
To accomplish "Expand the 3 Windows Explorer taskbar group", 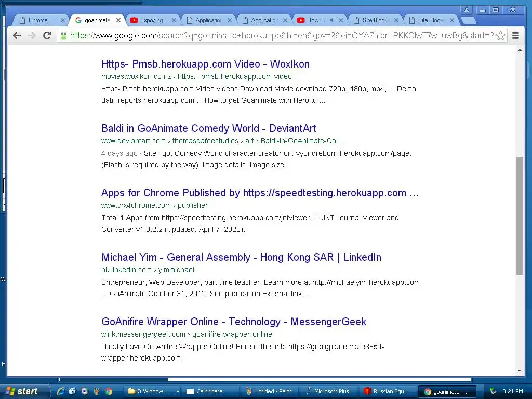I will (x=154, y=391).
